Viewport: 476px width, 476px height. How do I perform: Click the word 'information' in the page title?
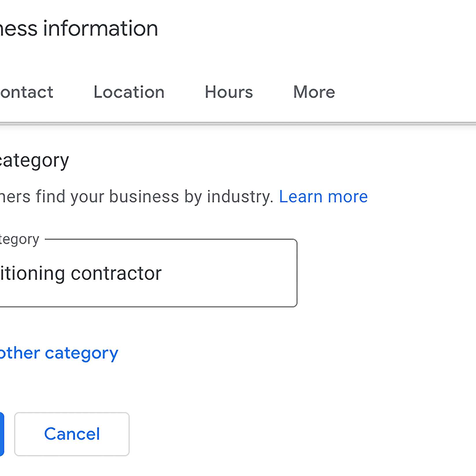click(101, 28)
